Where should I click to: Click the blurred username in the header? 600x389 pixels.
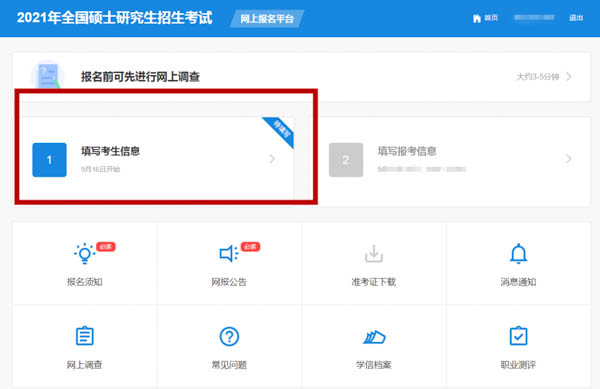pos(534,18)
